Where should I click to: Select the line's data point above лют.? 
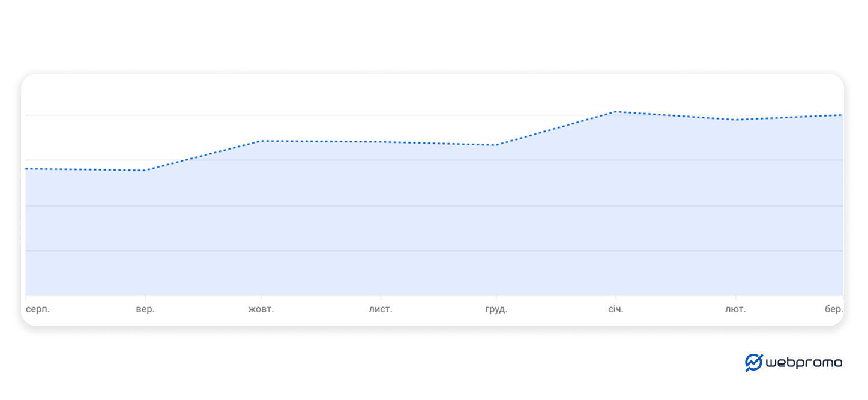735,120
